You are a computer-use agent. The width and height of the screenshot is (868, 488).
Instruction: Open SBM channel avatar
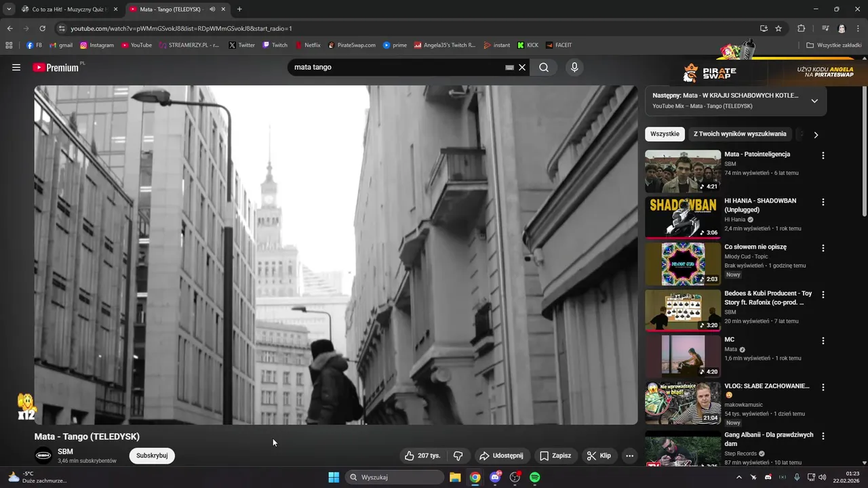coord(43,455)
